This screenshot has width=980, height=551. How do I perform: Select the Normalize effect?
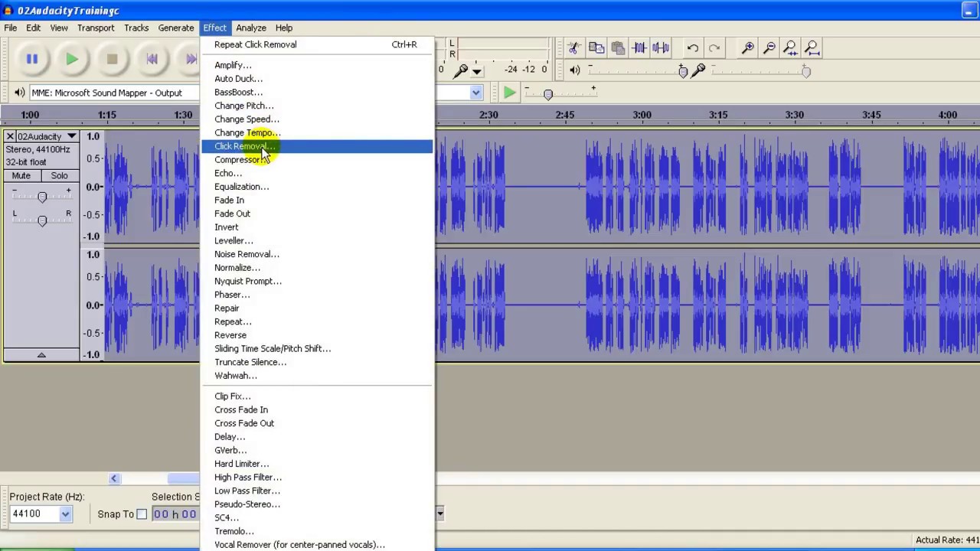[317, 268]
